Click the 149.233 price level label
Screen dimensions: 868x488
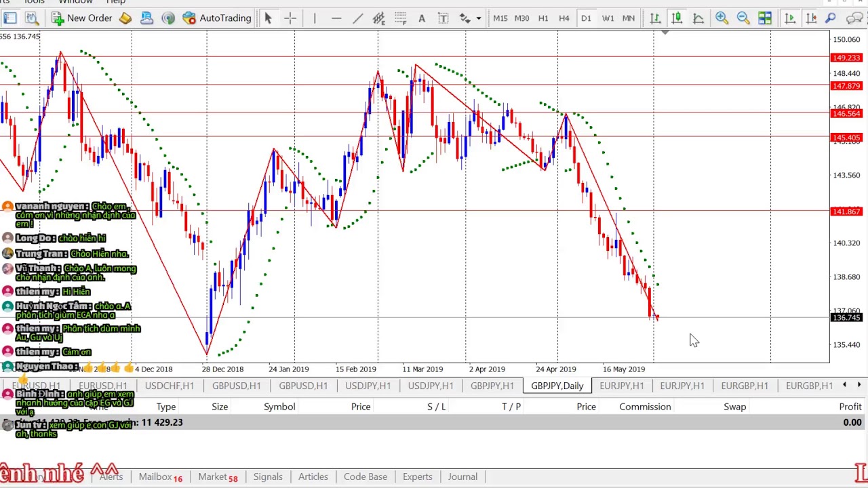click(x=846, y=58)
